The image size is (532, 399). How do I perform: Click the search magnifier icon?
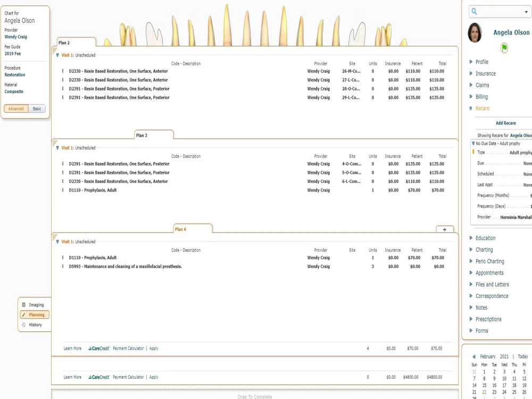pos(475,12)
